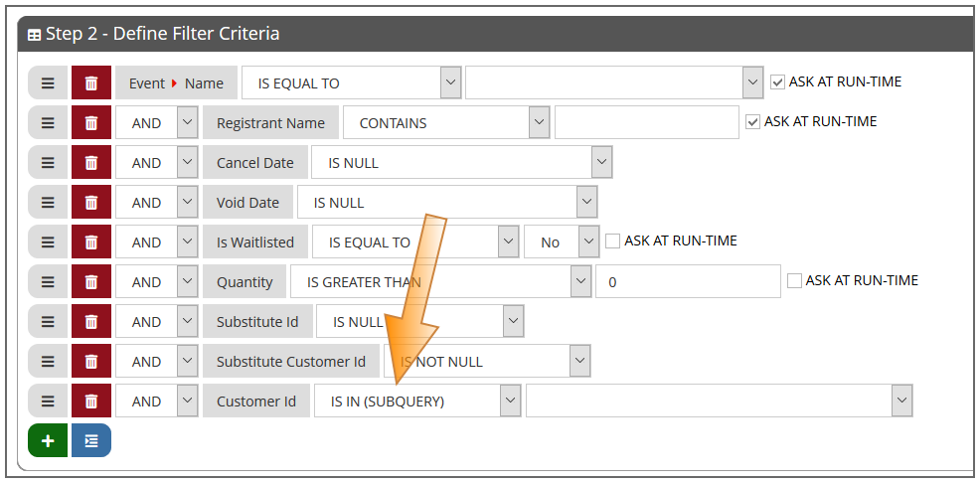Click the green add filter plus button
980x483 pixels.
[x=48, y=440]
